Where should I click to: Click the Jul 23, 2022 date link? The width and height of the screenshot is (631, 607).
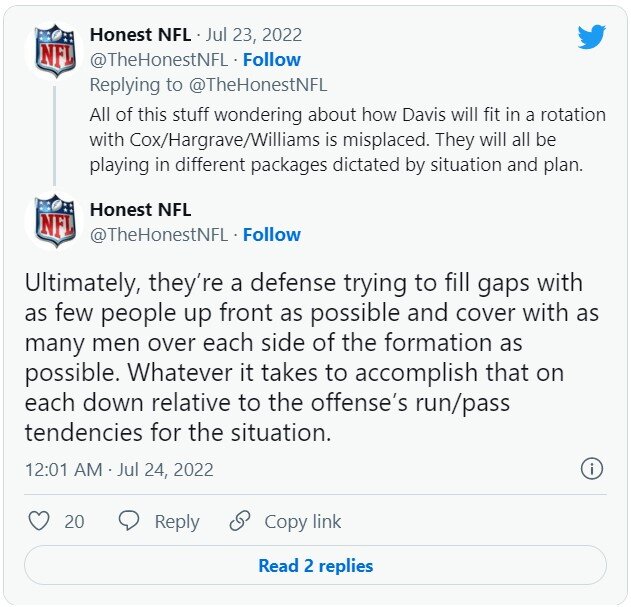pyautogui.click(x=254, y=35)
